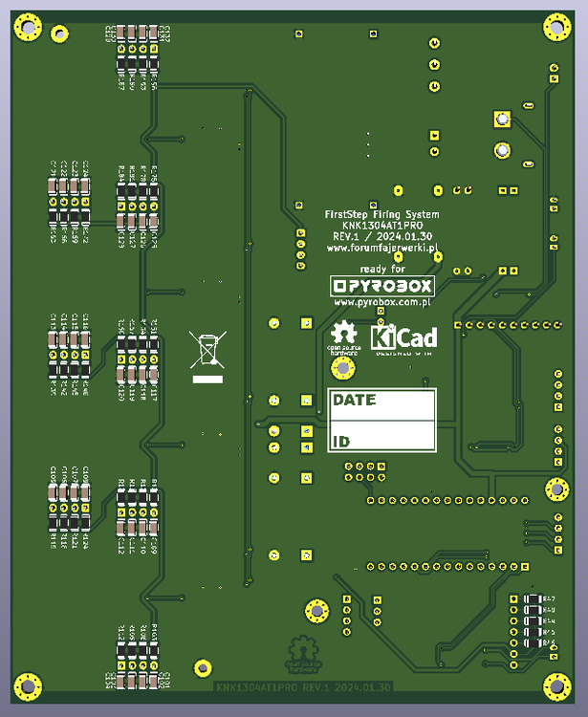This screenshot has height=717, width=588.
Task: Click the www.pyrobox.com.pl text
Action: (x=381, y=301)
